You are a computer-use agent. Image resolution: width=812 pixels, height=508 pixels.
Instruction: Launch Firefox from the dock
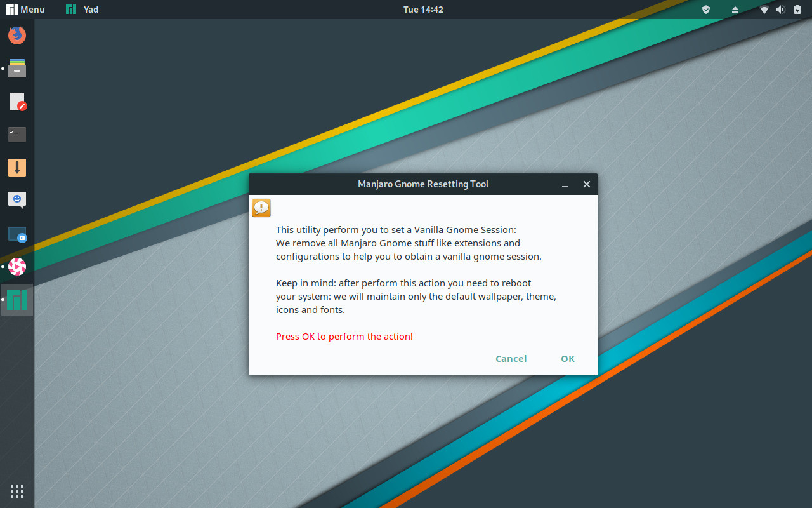16,35
